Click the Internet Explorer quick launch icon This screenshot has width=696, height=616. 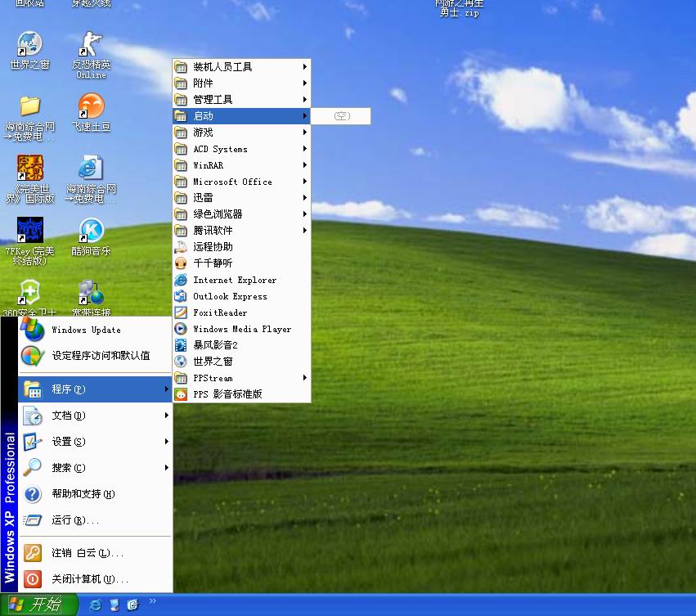pos(95,605)
